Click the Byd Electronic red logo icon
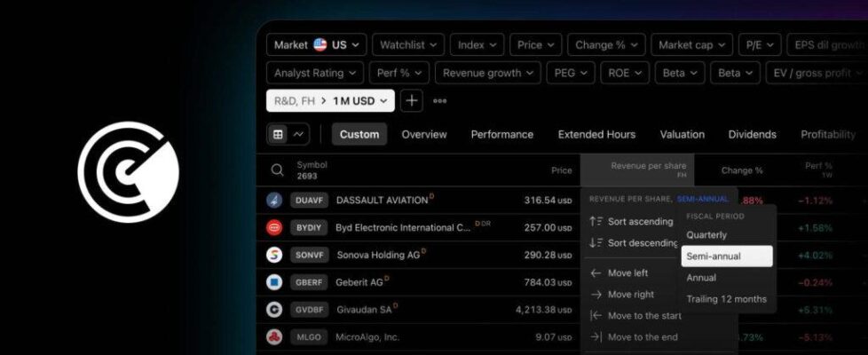 [274, 227]
